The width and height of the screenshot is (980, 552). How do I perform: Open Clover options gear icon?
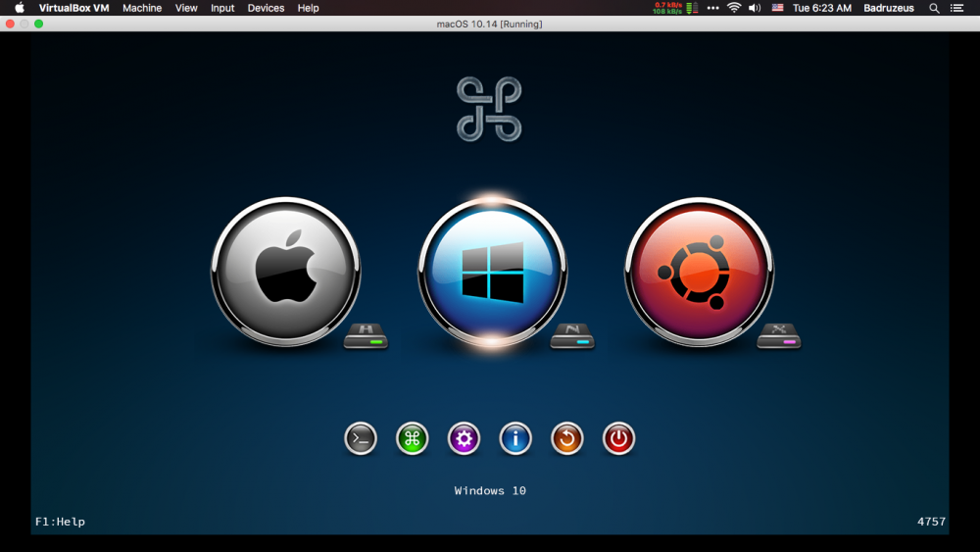[464, 438]
